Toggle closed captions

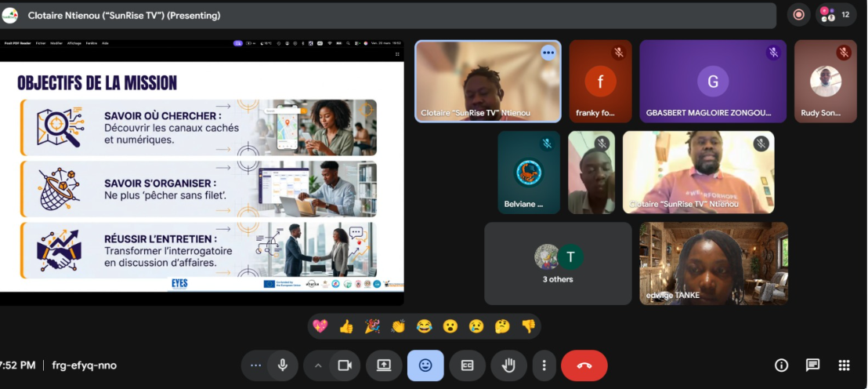[x=467, y=365]
